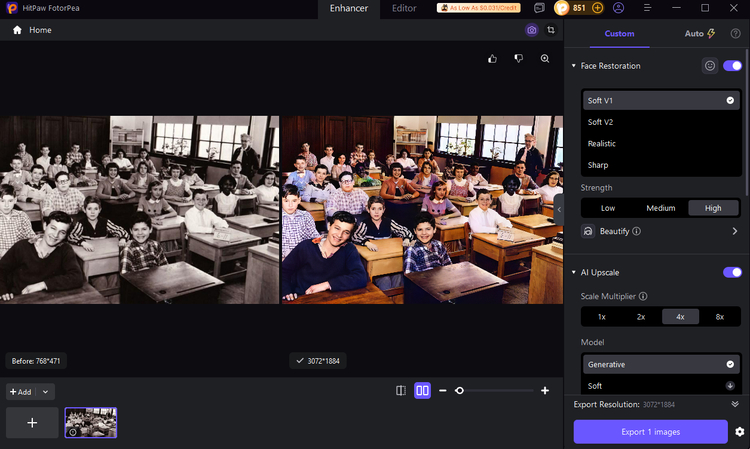Open the Custom settings tab
This screenshot has height=449, width=750.
[x=619, y=33]
